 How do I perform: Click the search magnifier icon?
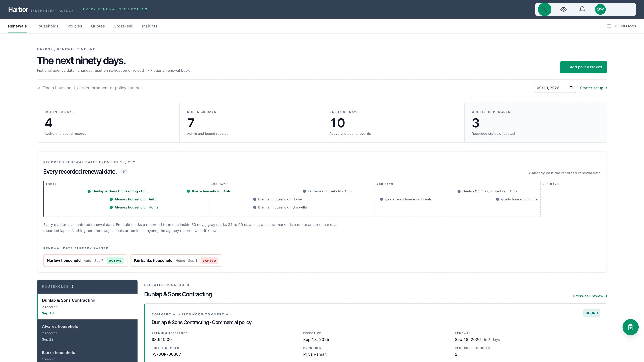coord(39,88)
